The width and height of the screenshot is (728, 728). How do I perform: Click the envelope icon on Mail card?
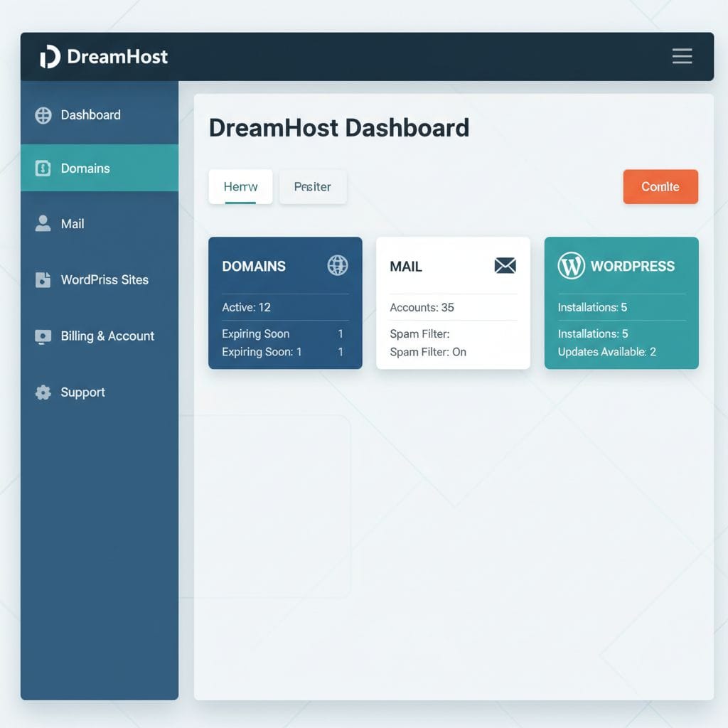pos(505,266)
